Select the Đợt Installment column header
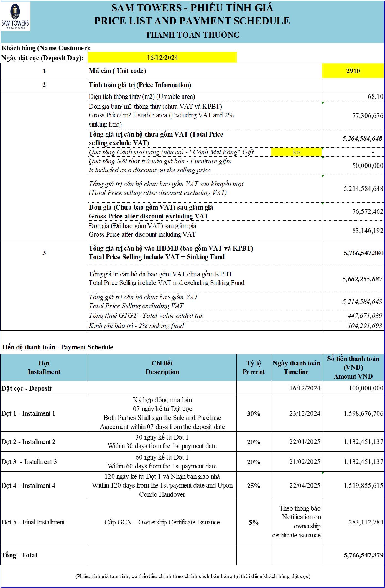The height and width of the screenshot is (588, 385). (44, 367)
